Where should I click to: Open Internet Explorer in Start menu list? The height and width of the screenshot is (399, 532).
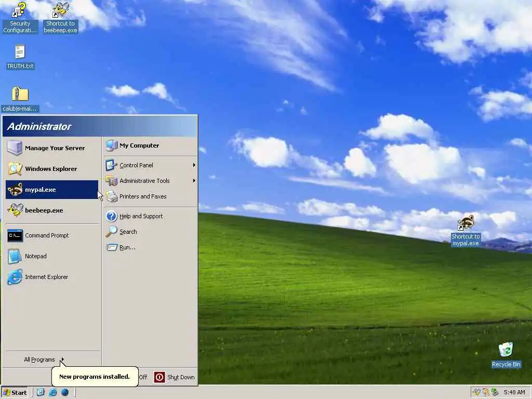point(52,277)
